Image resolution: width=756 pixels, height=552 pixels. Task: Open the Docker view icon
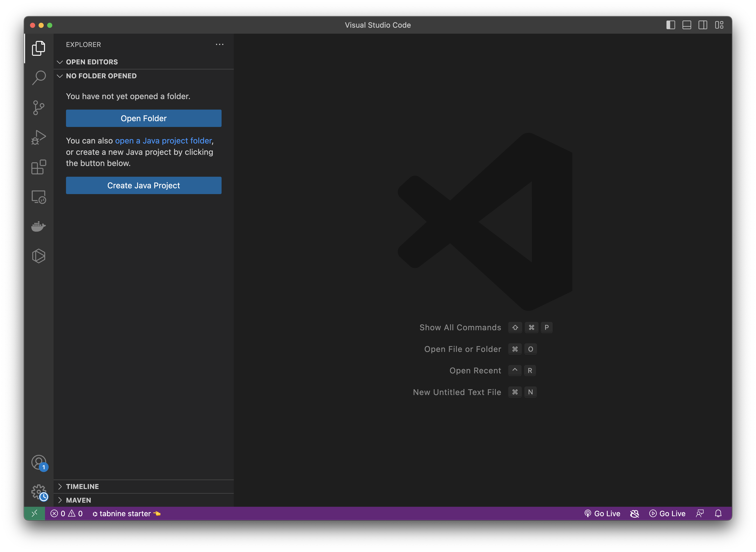pos(39,226)
